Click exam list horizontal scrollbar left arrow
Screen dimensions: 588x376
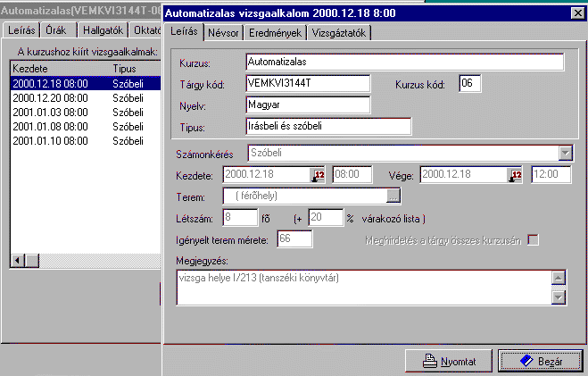click(18, 260)
